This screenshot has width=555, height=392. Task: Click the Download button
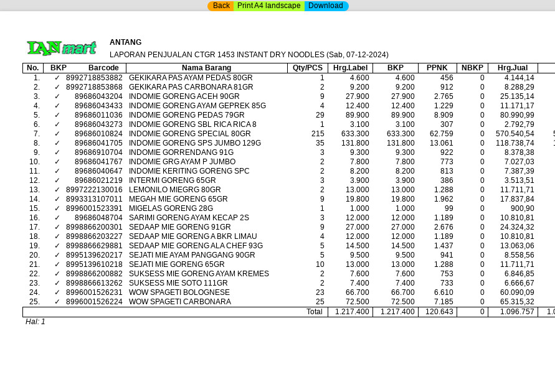(x=326, y=6)
